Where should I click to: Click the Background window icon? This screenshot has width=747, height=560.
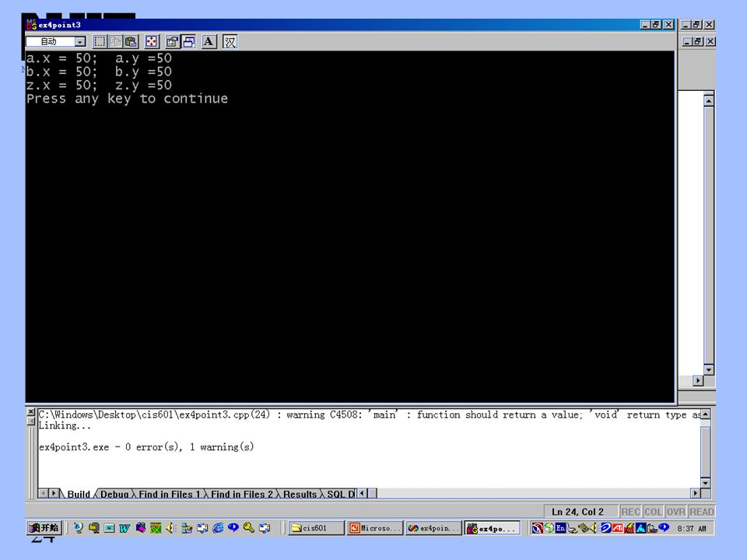pos(188,41)
